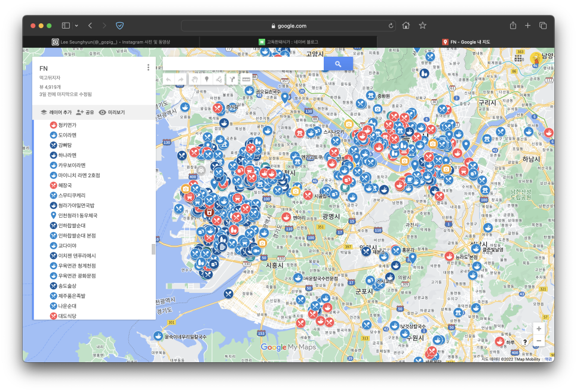
Task: Click the 공유 (share) button
Action: coord(85,112)
